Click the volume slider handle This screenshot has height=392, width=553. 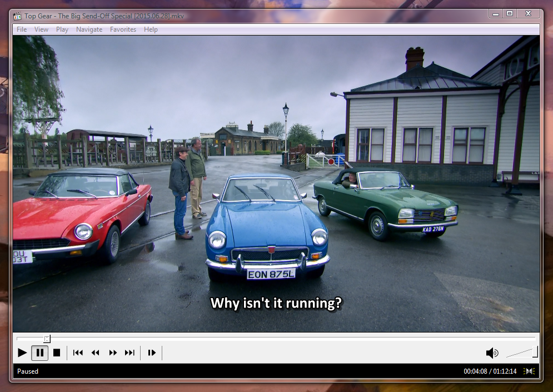[535, 351]
